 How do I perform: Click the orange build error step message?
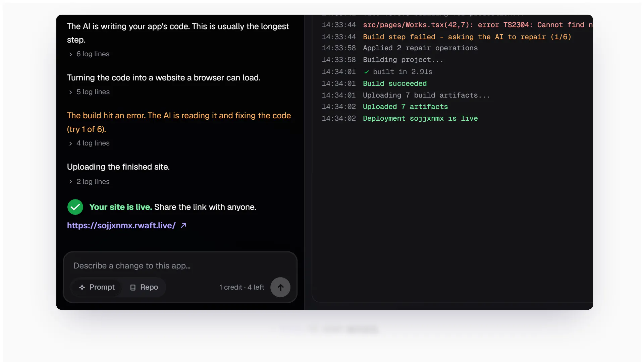pyautogui.click(x=179, y=122)
